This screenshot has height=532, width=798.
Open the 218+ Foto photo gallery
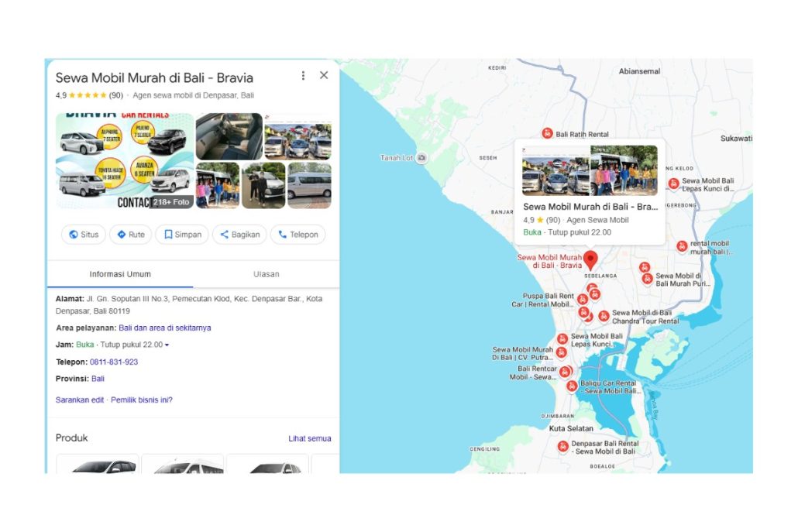(x=171, y=202)
